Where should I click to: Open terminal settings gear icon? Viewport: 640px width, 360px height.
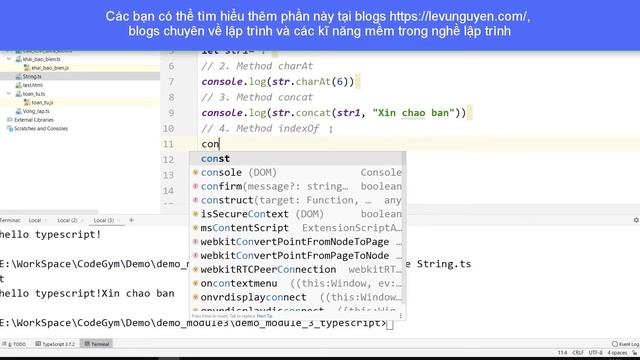pyautogui.click(x=636, y=220)
